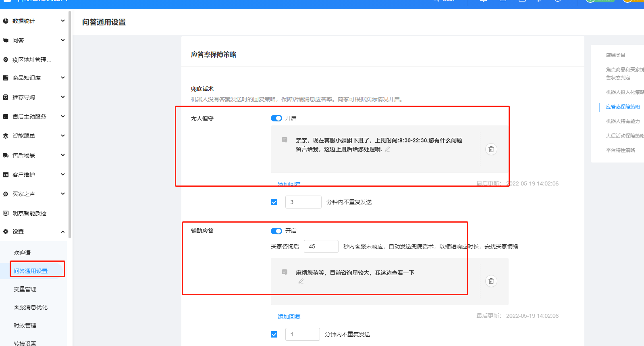Jump to the 平台特性策略 anchor

click(621, 150)
